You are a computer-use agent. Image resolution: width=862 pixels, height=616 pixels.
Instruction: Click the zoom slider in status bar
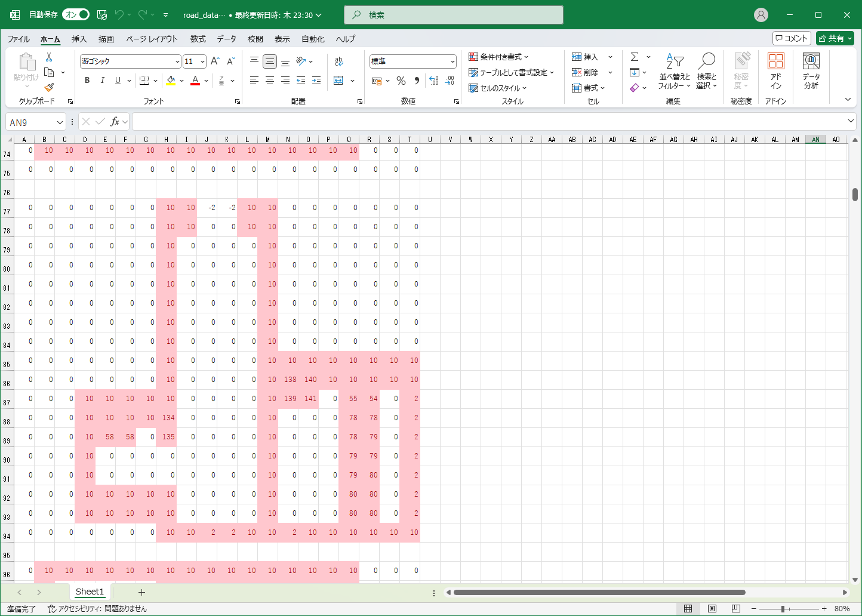783,609
